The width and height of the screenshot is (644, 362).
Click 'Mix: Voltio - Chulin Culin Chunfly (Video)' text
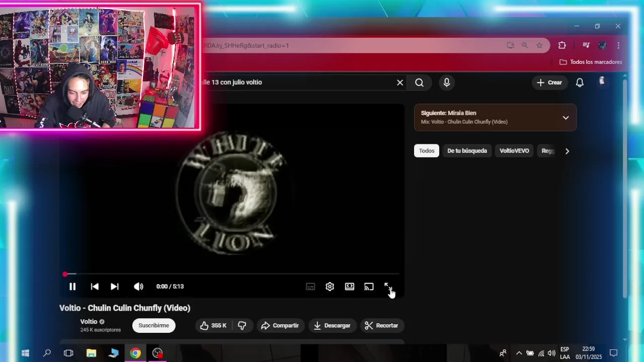pyautogui.click(x=464, y=122)
